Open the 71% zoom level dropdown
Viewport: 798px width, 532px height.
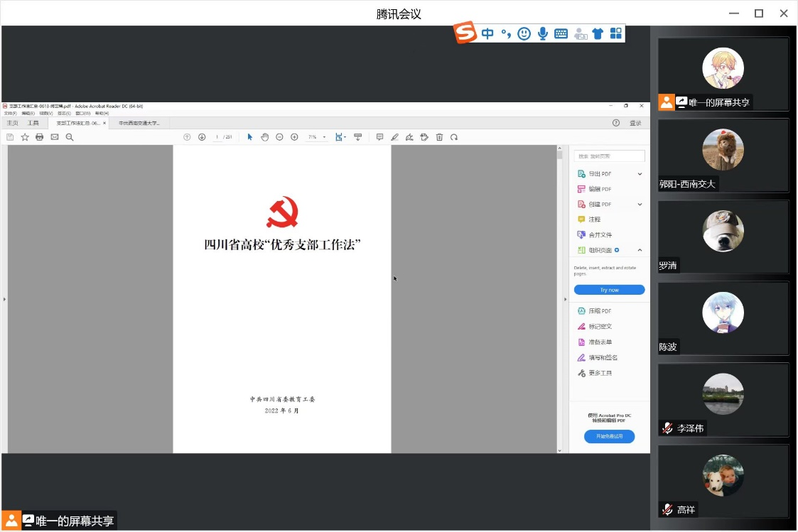324,137
